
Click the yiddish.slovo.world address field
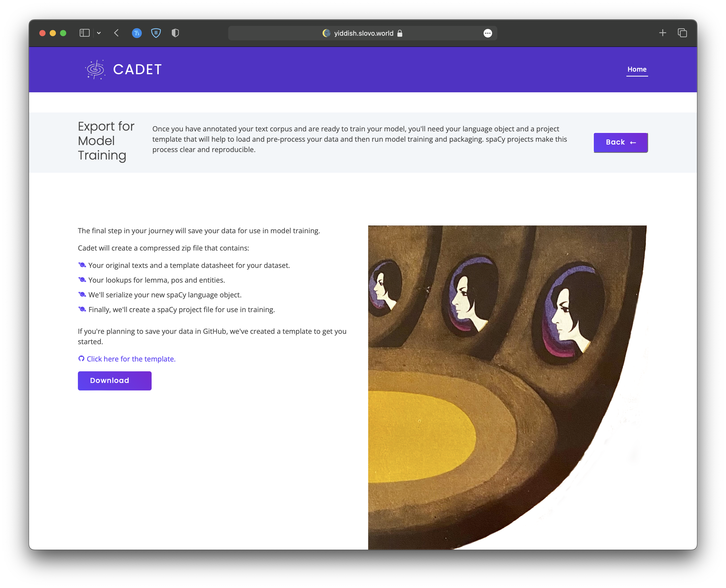click(363, 33)
